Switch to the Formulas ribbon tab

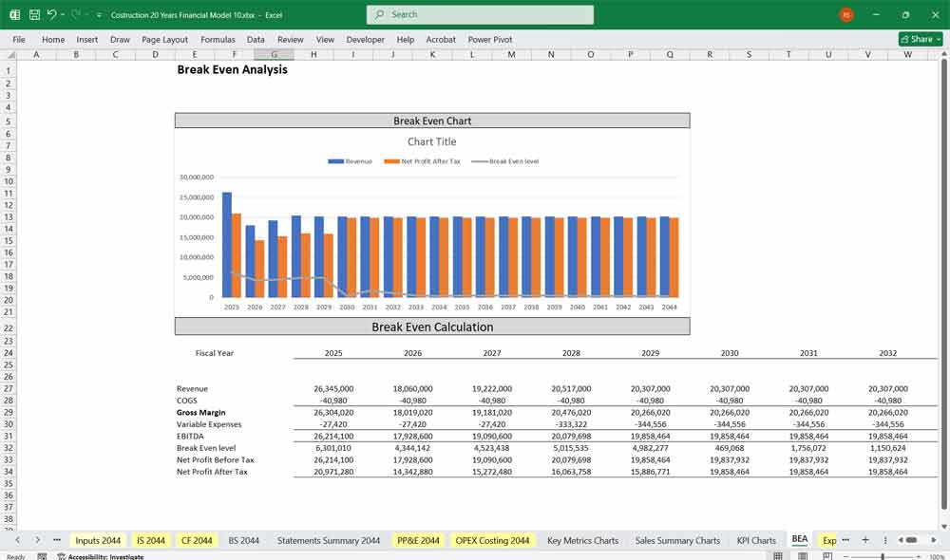click(218, 40)
